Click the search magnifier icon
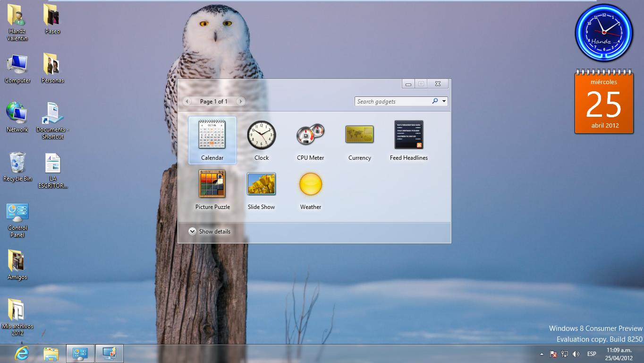This screenshot has width=644, height=363. 435,101
